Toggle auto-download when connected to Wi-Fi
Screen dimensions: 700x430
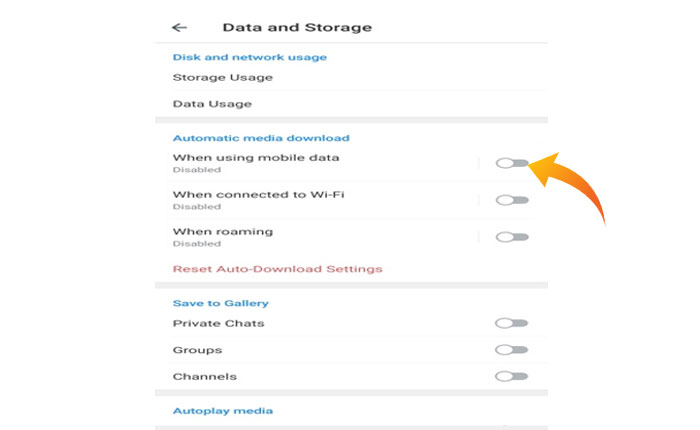[x=512, y=200]
